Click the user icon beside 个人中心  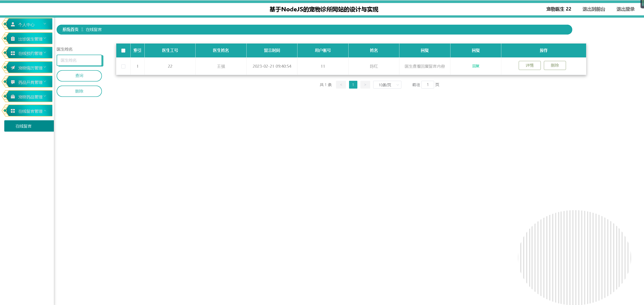(x=13, y=24)
